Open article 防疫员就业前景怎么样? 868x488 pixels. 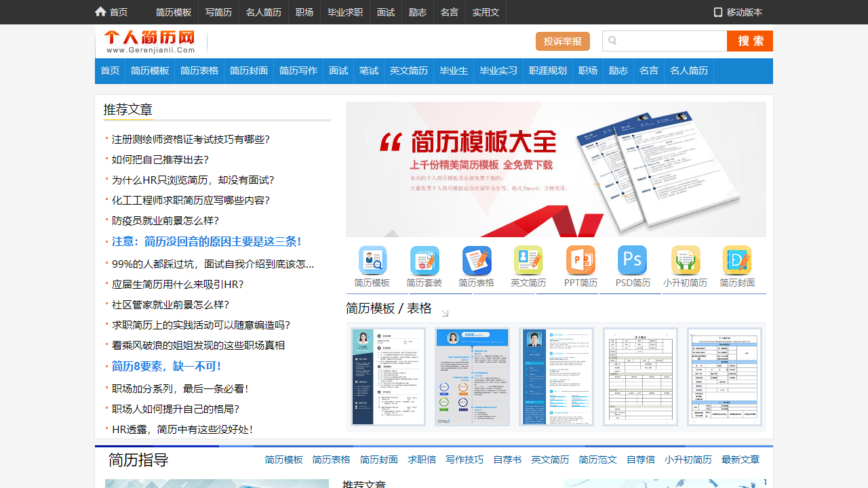[x=165, y=221]
